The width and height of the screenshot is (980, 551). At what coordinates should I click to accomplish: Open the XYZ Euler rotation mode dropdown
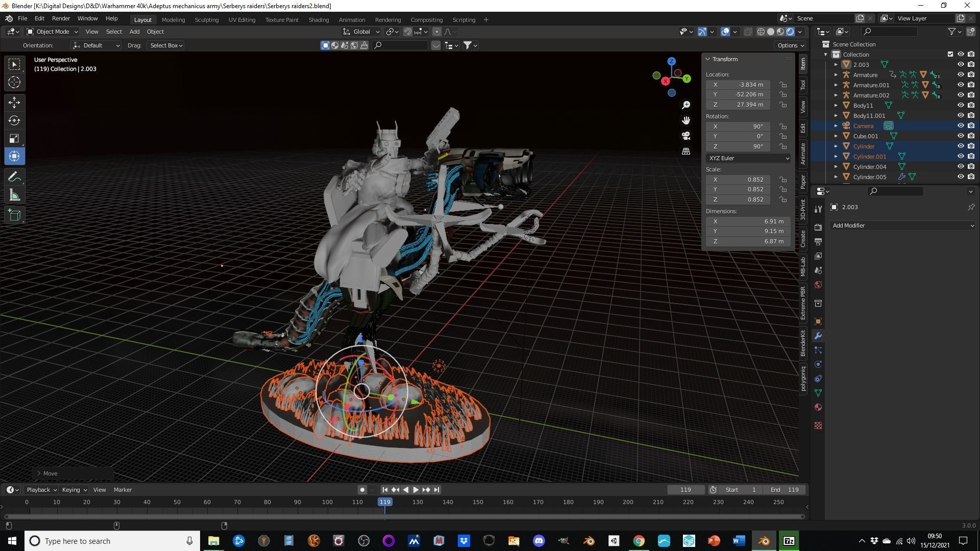748,158
